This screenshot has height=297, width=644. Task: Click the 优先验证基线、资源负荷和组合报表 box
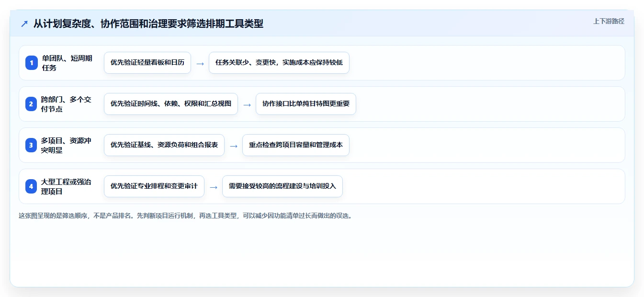[164, 145]
